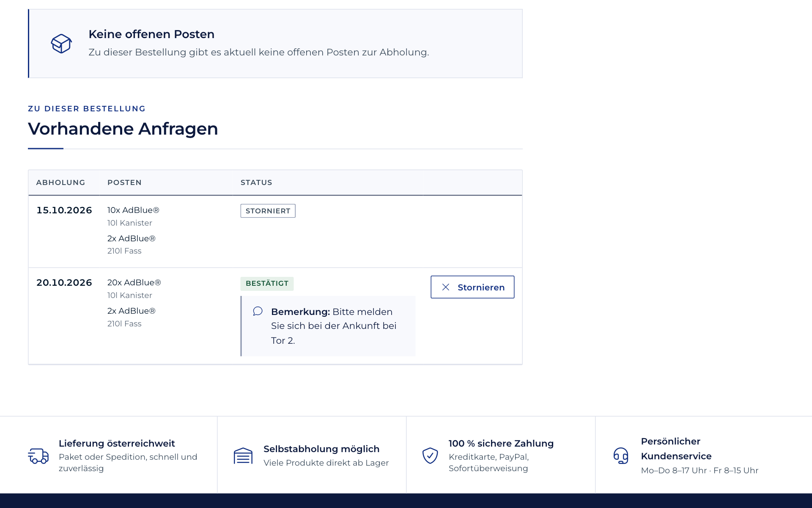This screenshot has width=812, height=508.
Task: Click the package box icon beside Keine offenen Posten
Action: click(61, 44)
